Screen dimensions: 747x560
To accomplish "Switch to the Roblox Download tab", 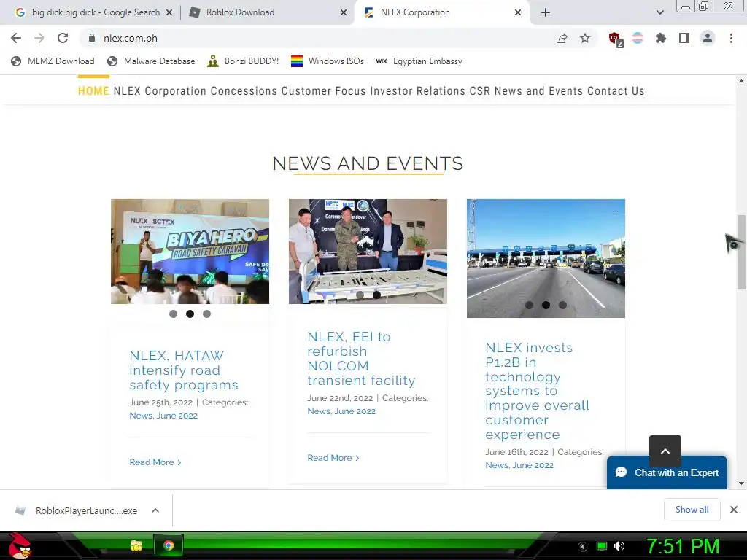I will point(267,12).
